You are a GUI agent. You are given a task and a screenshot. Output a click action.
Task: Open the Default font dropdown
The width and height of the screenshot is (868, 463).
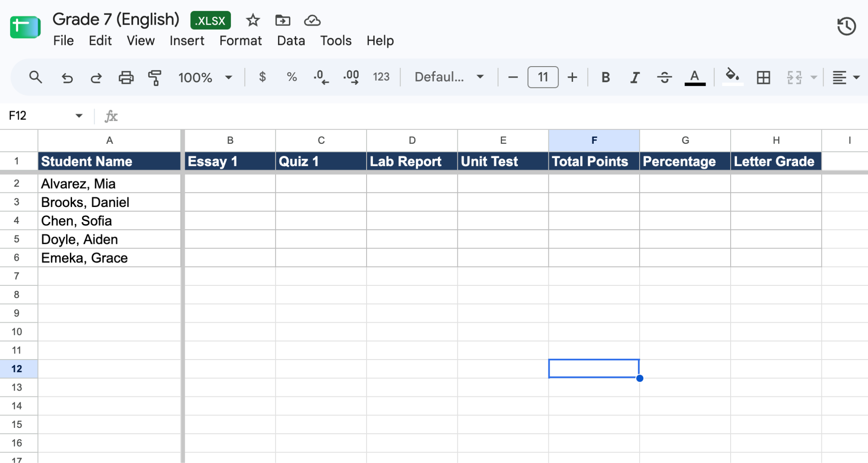coord(449,77)
